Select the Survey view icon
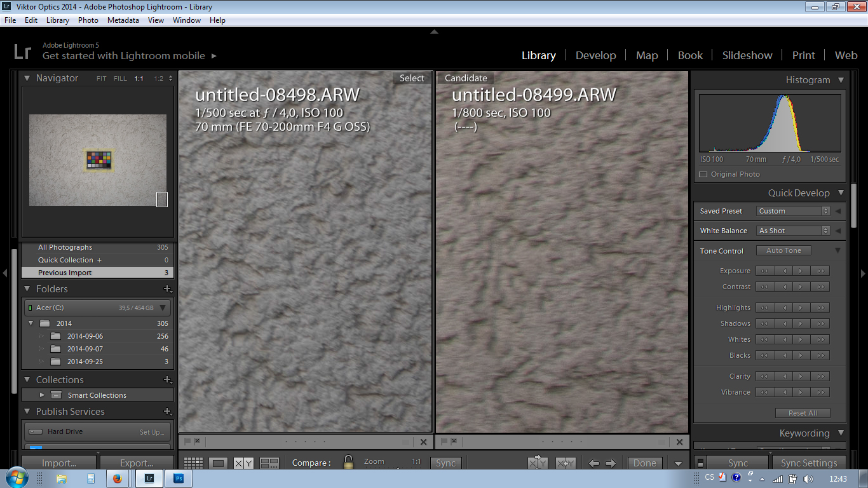 click(x=269, y=463)
